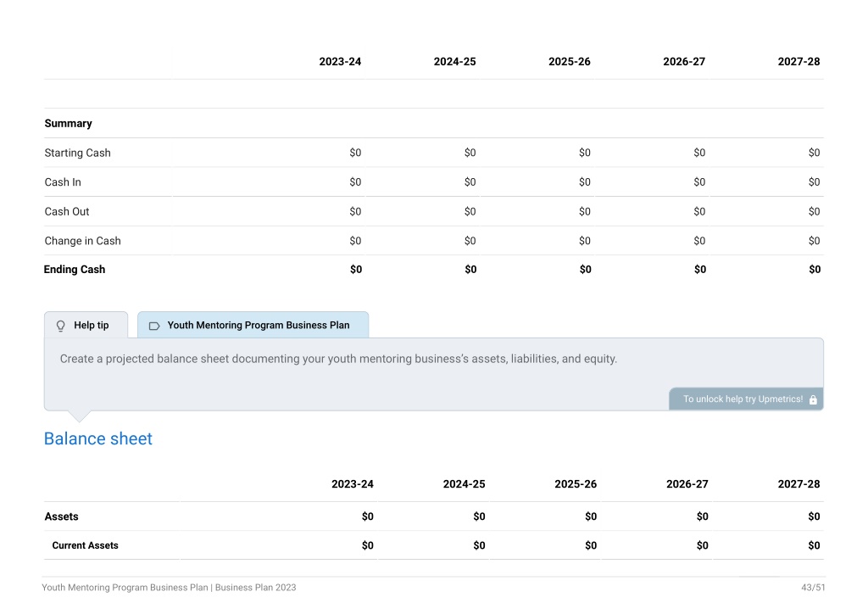Click the footer Business Plan 2023 text
868x614 pixels.
255,588
